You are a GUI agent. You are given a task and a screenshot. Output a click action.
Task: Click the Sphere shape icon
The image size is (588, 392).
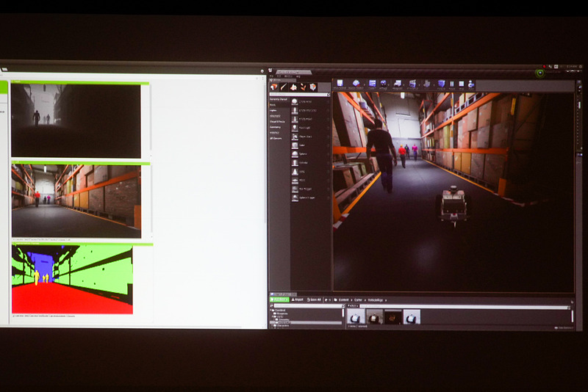pyautogui.click(x=295, y=153)
